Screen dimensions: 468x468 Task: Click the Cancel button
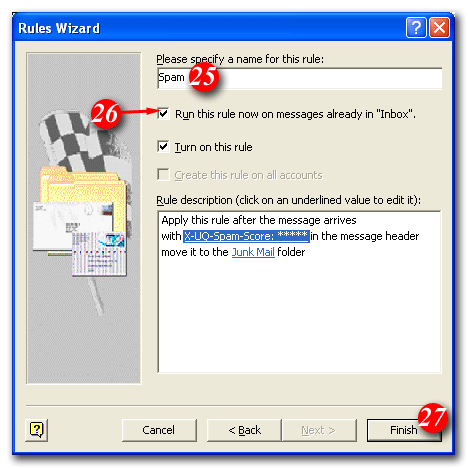click(159, 430)
